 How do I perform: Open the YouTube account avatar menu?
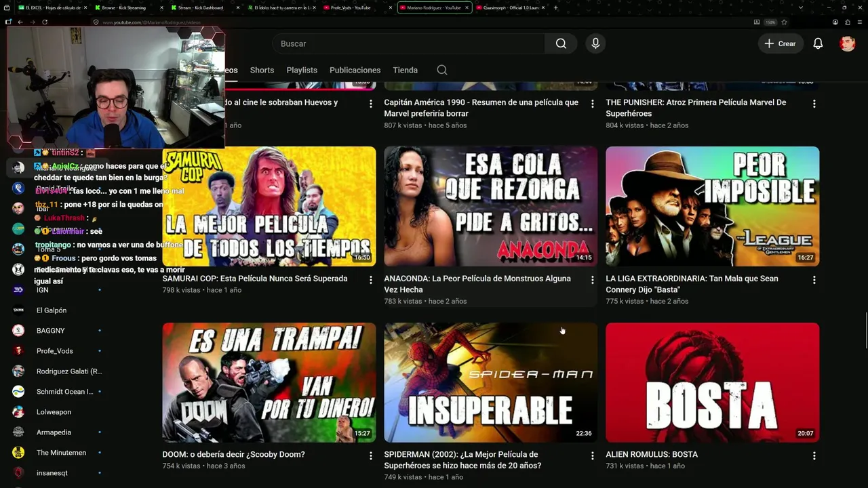click(x=847, y=43)
